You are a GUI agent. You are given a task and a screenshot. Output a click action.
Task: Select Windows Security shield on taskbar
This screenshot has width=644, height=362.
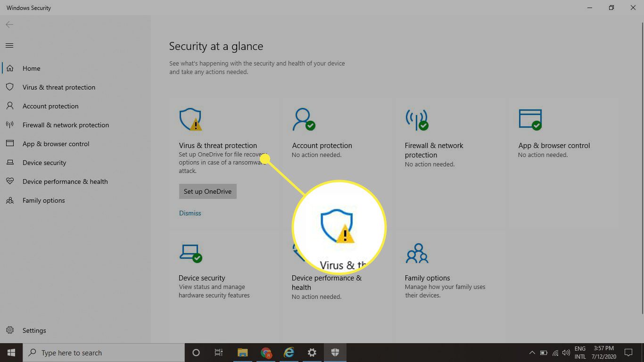pos(335,353)
